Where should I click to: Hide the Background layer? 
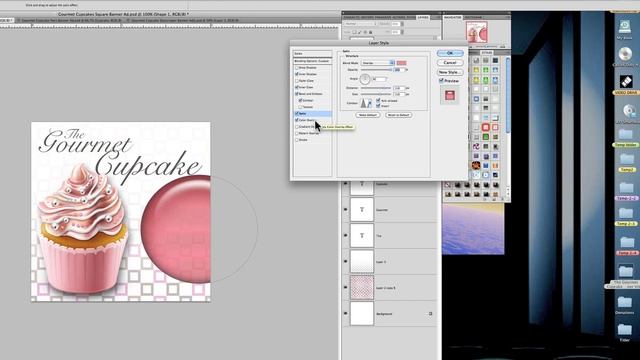pos(346,313)
